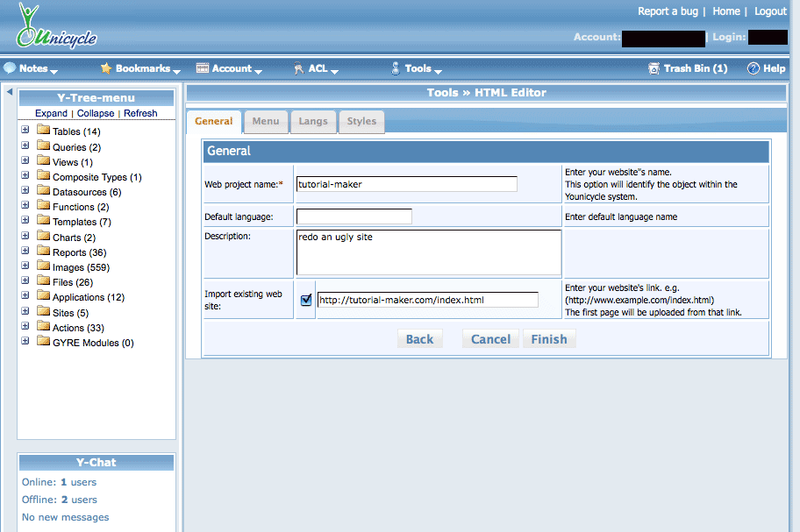The width and height of the screenshot is (800, 532).
Task: Open the Account dropdown menu
Action: click(230, 68)
